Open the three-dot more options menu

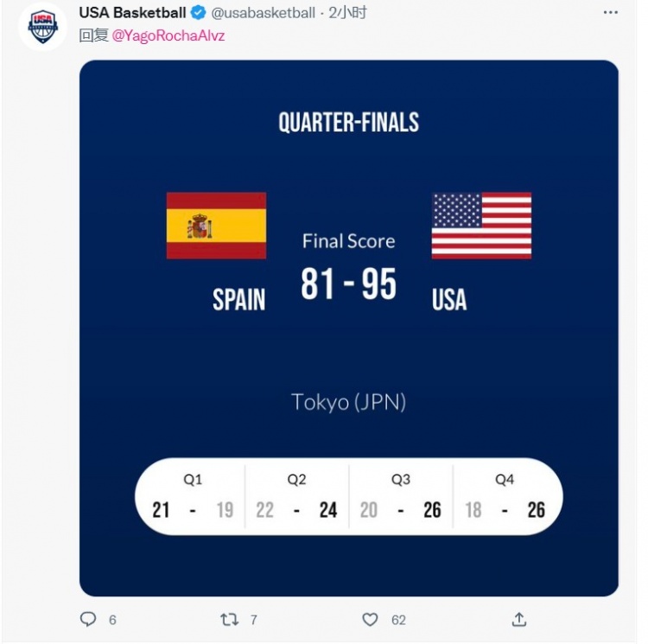[610, 12]
